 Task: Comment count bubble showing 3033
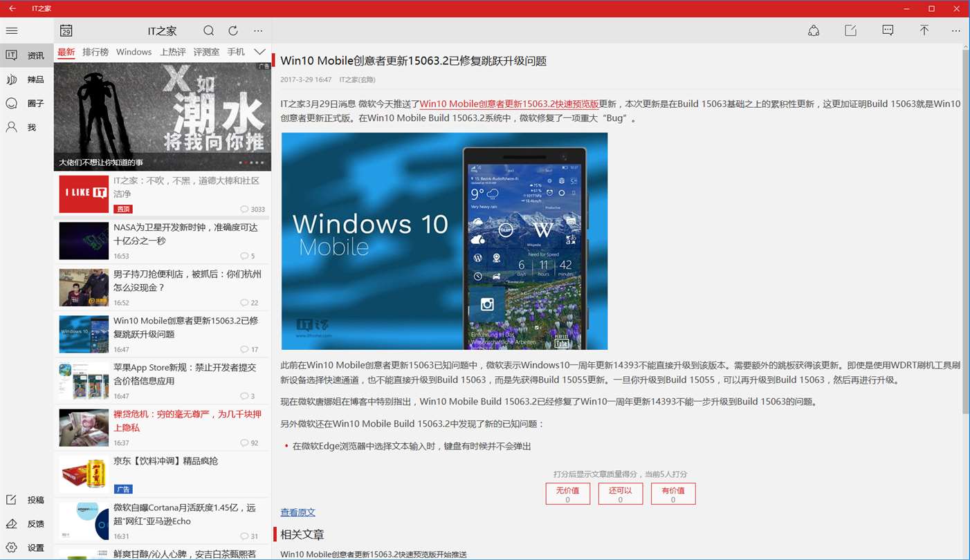pos(253,209)
